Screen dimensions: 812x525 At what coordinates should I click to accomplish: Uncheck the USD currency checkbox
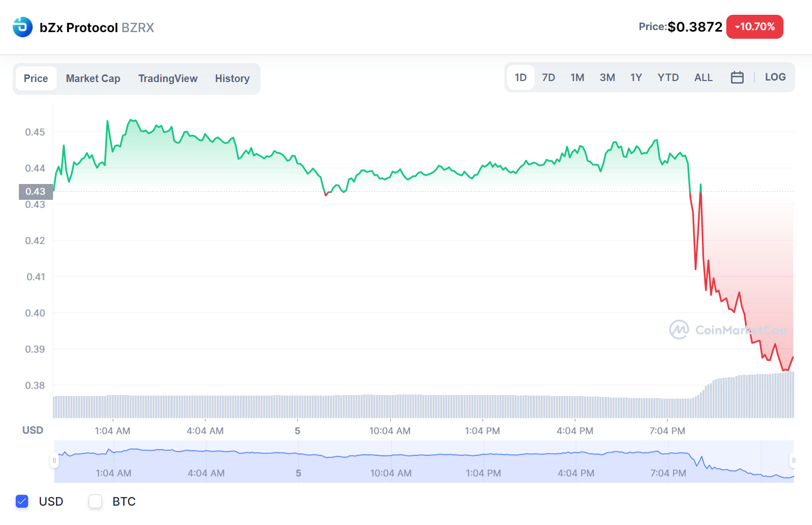coord(22,502)
